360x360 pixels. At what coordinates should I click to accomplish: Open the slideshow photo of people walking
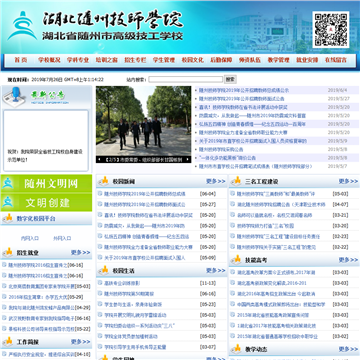pyautogui.click(x=144, y=121)
